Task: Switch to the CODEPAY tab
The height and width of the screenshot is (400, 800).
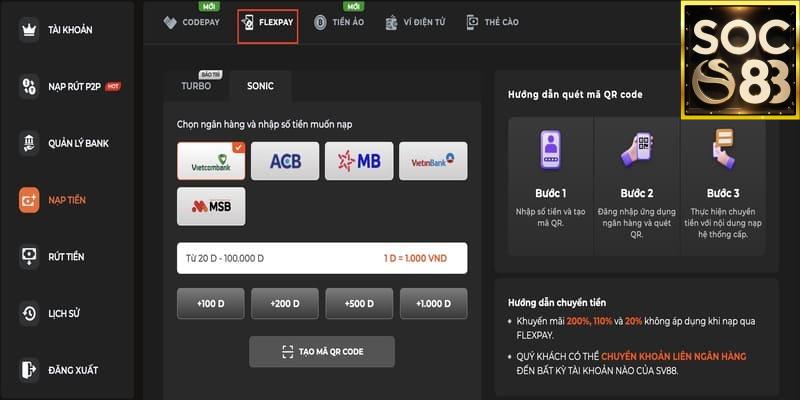Action: click(x=192, y=22)
